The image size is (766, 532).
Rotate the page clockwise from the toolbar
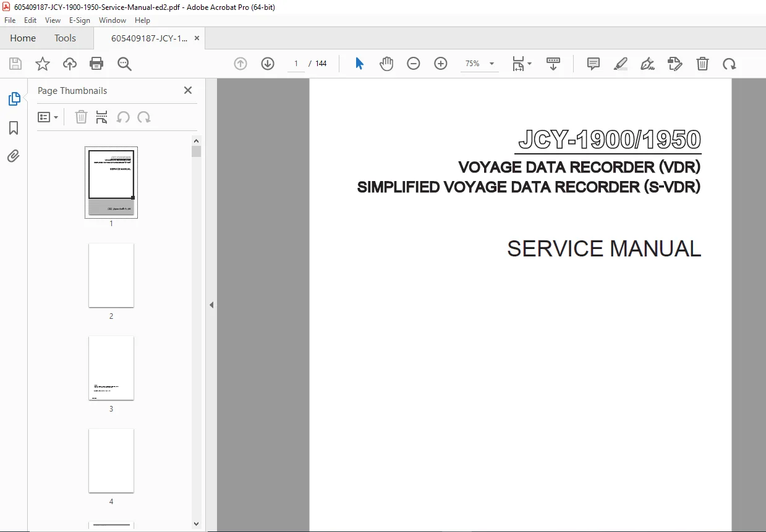click(730, 64)
